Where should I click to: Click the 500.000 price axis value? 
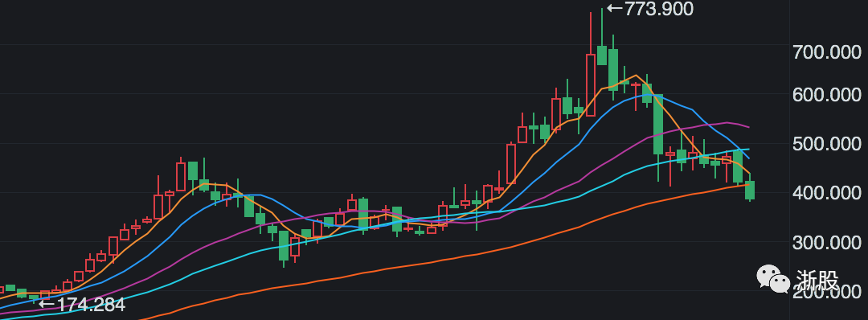(827, 144)
